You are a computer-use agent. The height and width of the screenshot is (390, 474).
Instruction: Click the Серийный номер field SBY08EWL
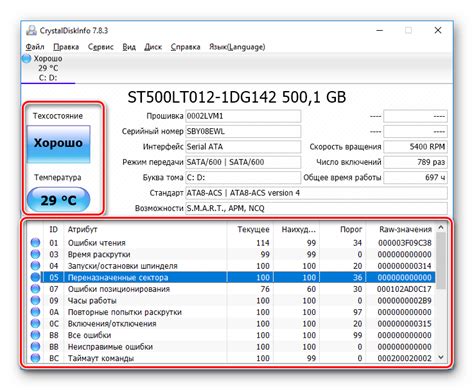(243, 131)
